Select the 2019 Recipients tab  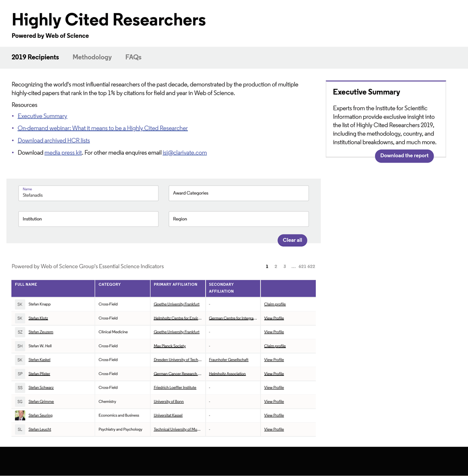coord(35,57)
